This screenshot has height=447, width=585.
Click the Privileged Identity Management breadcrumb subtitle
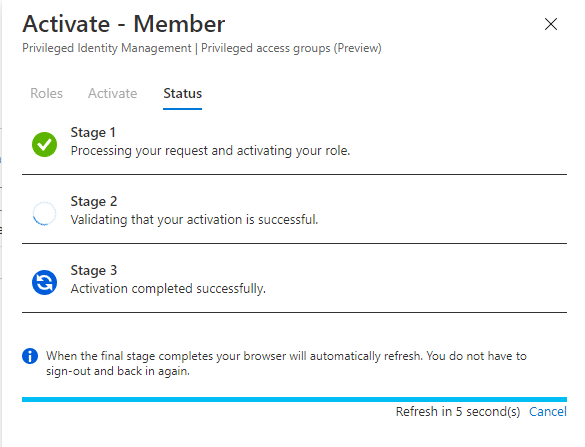tap(202, 48)
